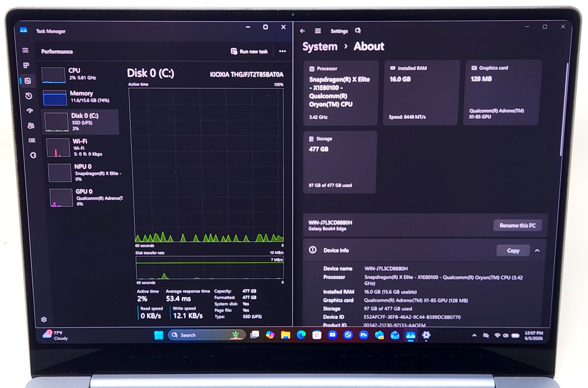The width and height of the screenshot is (588, 388).
Task: Click the Device info Storage value 97 GB of 477 GB used
Action: click(x=388, y=309)
